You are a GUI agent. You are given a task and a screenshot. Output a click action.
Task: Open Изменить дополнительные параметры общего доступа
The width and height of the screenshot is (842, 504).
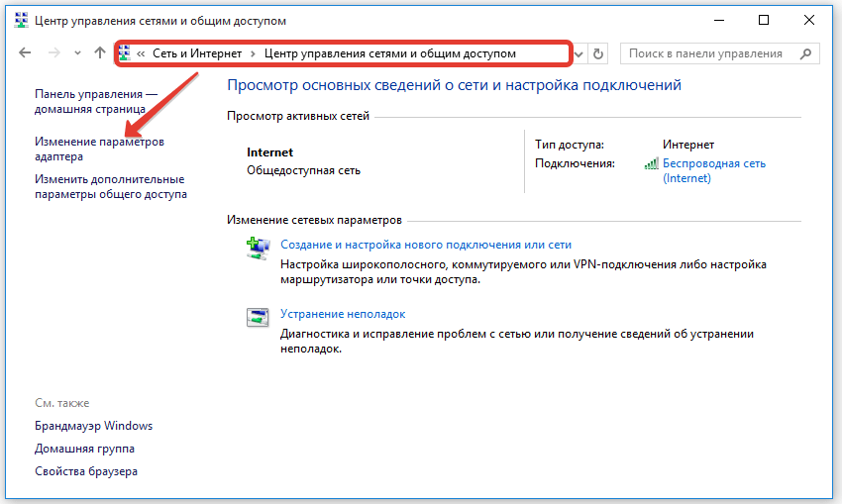coord(110,187)
